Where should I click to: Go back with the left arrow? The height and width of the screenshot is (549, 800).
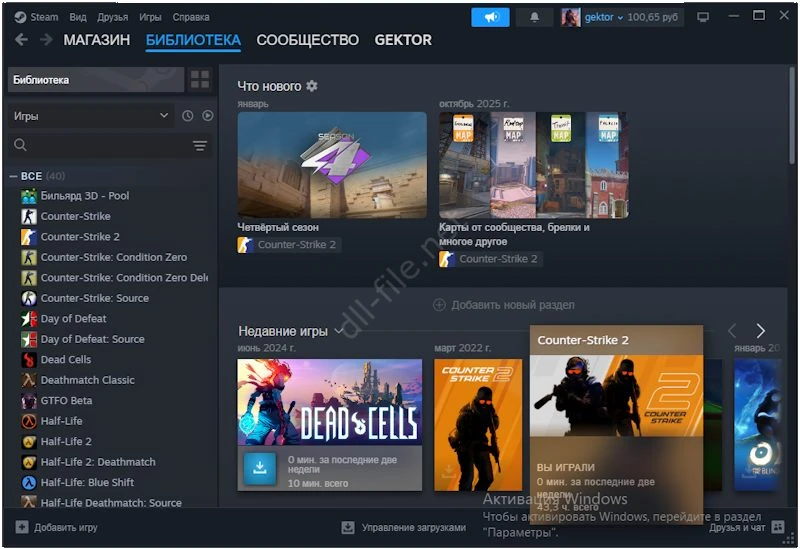[21, 39]
